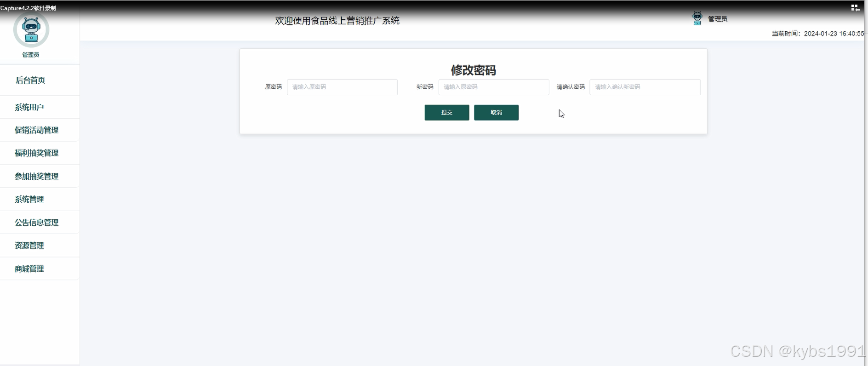Open 参加抽奖管理 from the sidebar
The image size is (868, 366).
coord(37,176)
